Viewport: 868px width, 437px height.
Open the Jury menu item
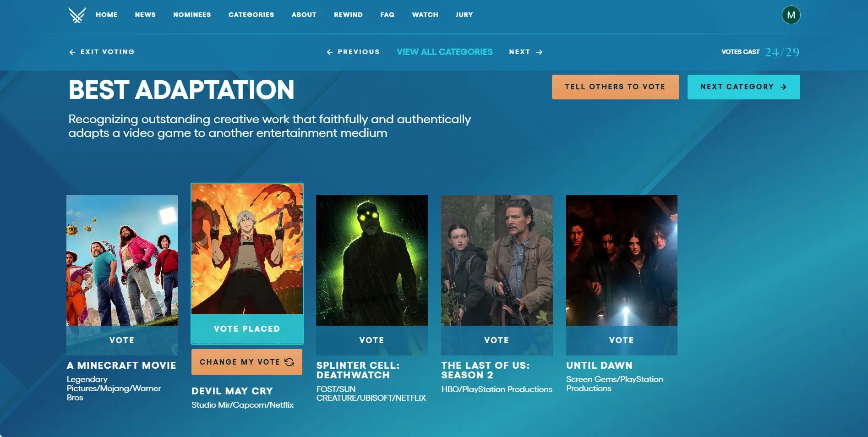point(464,15)
